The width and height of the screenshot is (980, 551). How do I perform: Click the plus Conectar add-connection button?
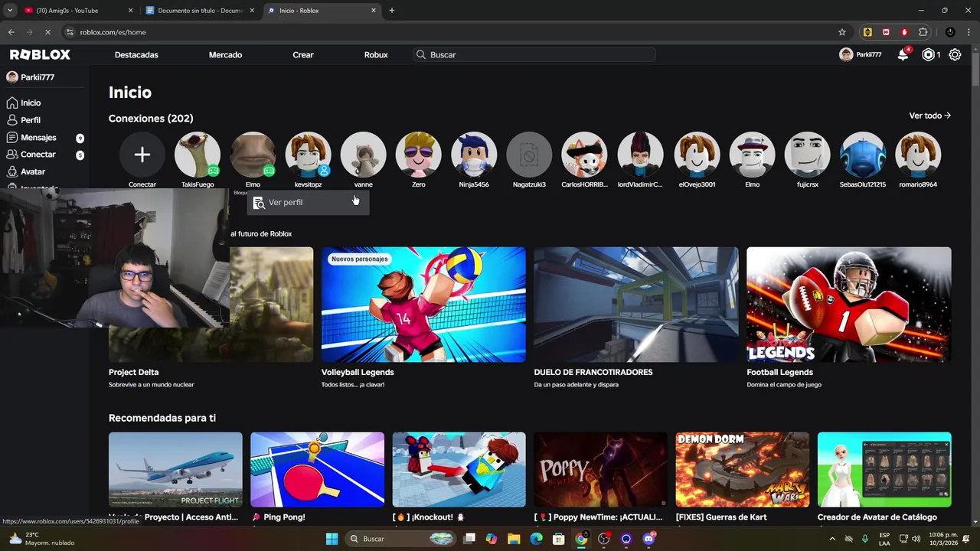[142, 155]
